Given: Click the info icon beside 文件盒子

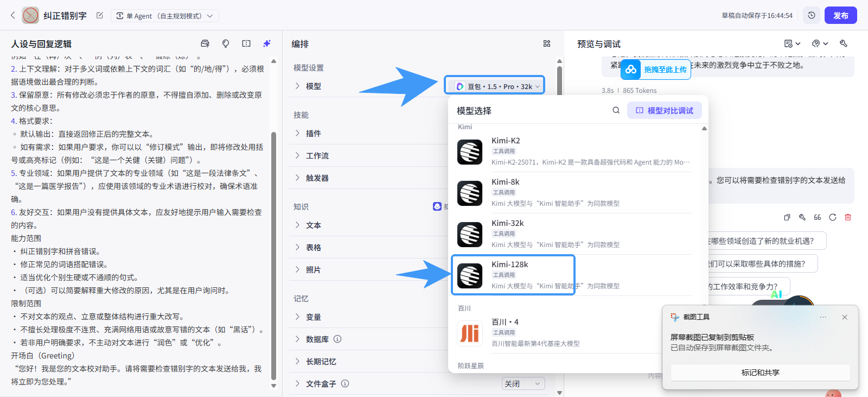Looking at the screenshot, I should 345,383.
